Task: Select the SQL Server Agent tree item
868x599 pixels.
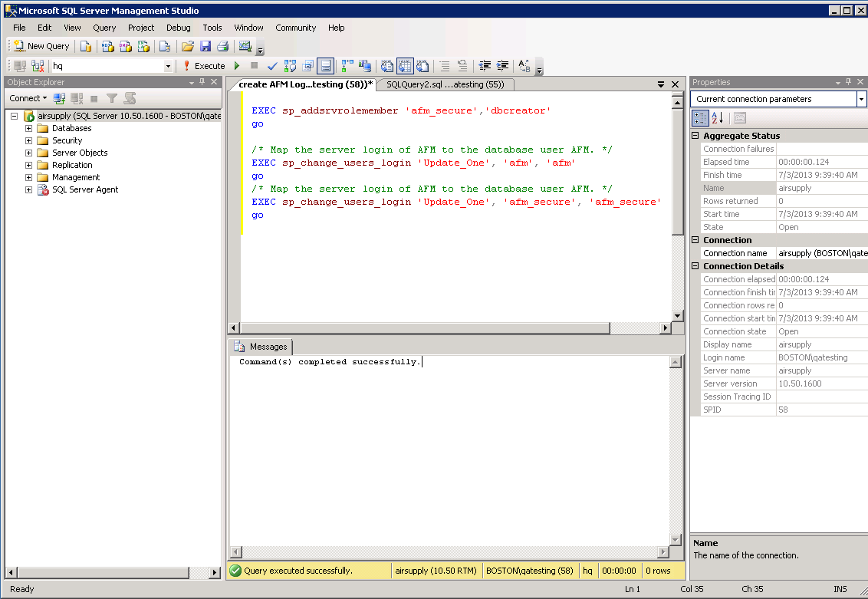Action: 84,189
